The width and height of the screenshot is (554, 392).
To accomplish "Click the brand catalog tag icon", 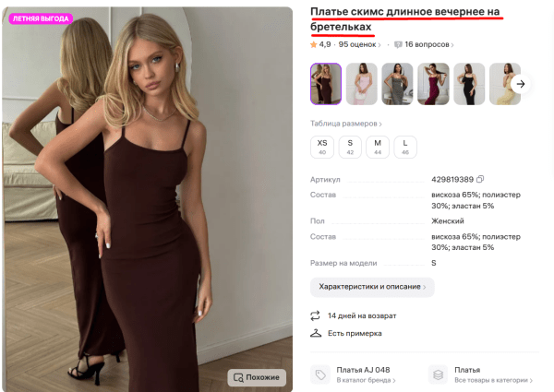I will pyautogui.click(x=320, y=374).
